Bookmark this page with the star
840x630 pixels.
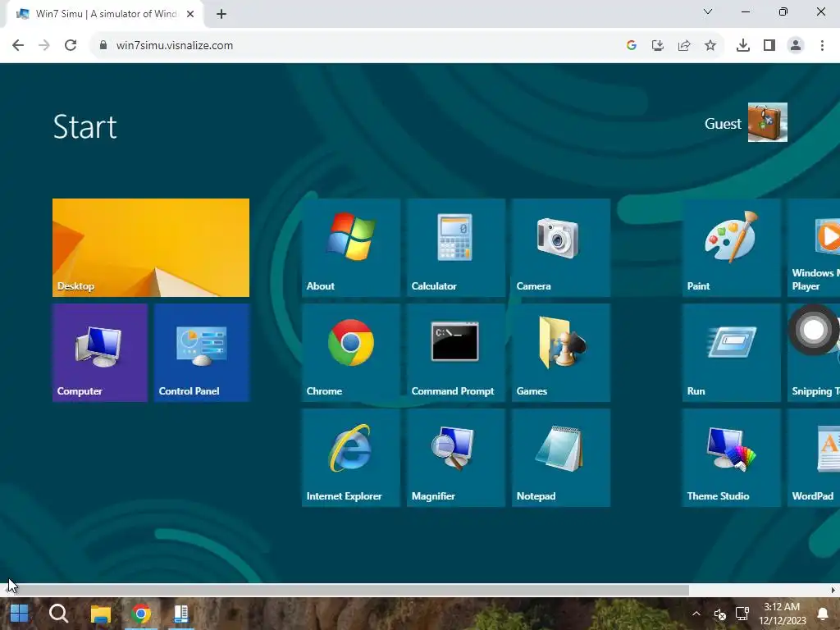click(710, 45)
